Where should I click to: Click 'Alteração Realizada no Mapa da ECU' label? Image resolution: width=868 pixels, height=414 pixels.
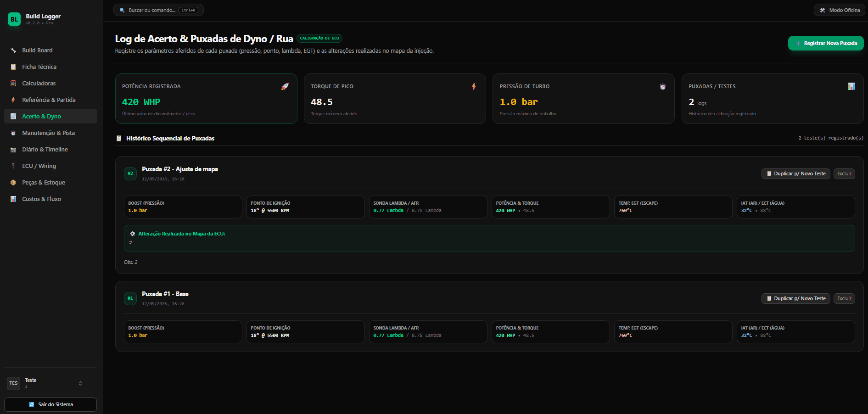(182, 234)
